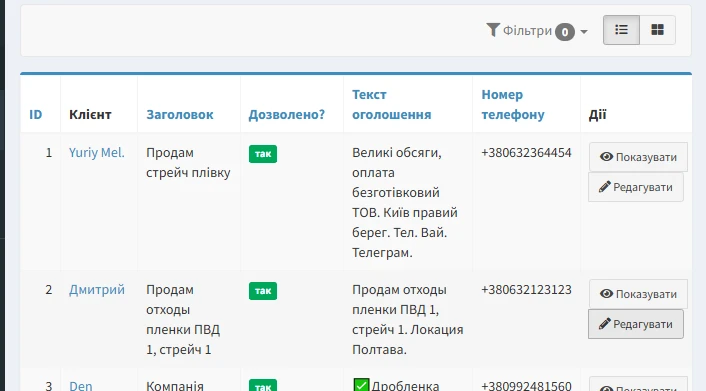Sort by Заголовок column header
The height and width of the screenshot is (391, 706).
(180, 114)
